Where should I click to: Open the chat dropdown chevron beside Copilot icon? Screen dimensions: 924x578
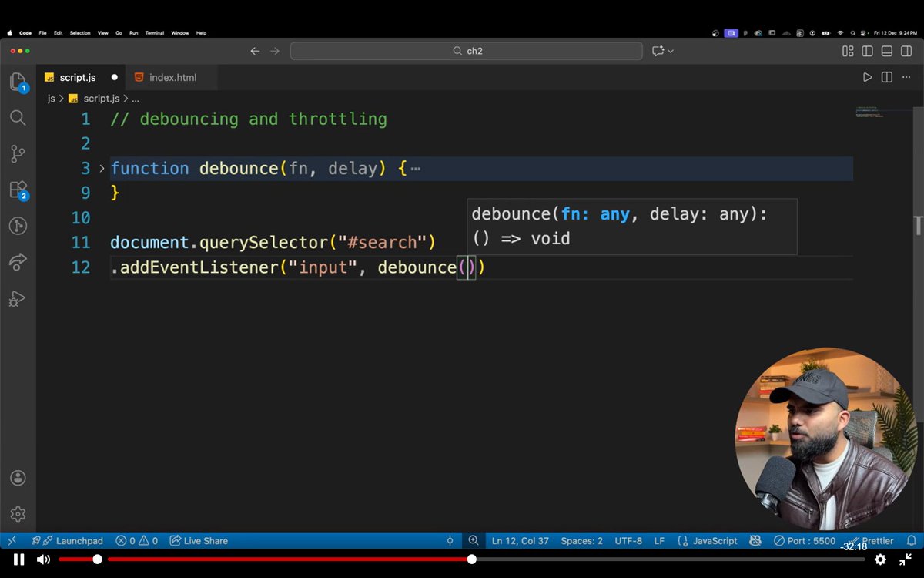[x=671, y=51]
